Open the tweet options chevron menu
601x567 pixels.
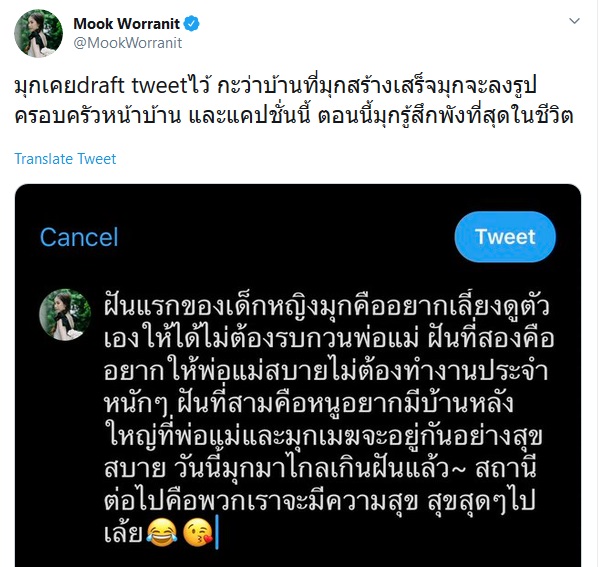pyautogui.click(x=574, y=21)
